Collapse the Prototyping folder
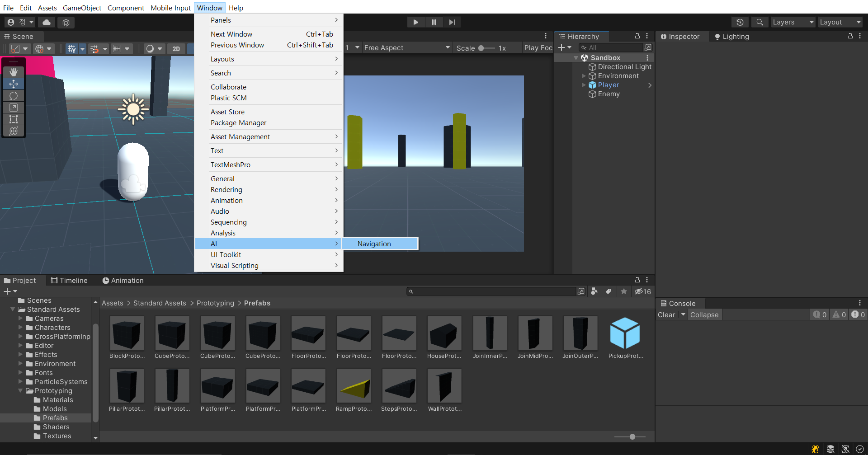Screen dimensions: 868x455 point(20,390)
